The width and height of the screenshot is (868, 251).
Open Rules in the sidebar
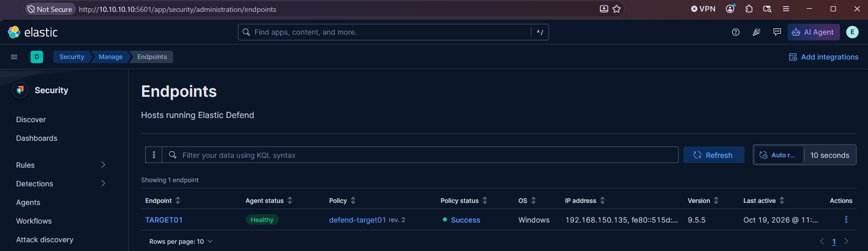pos(25,165)
